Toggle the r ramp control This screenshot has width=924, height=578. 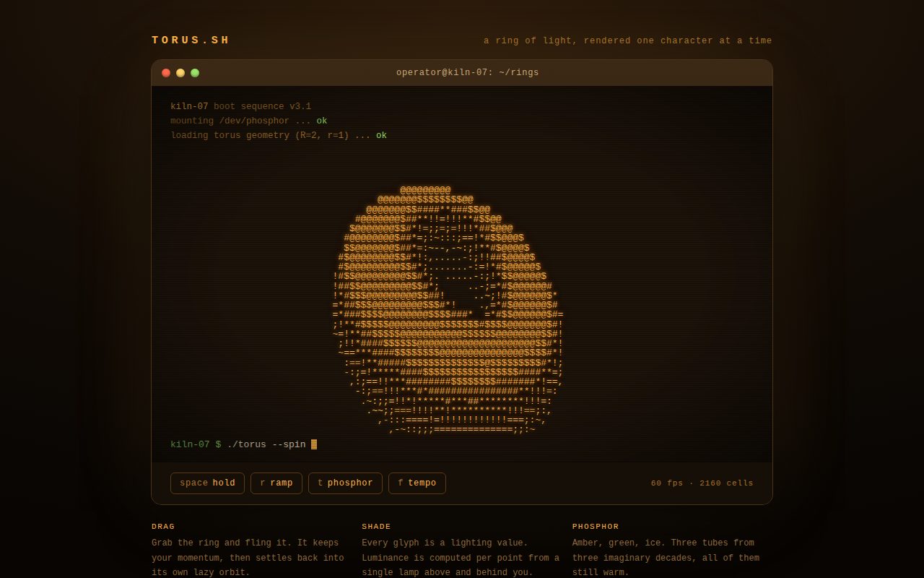[x=276, y=483]
